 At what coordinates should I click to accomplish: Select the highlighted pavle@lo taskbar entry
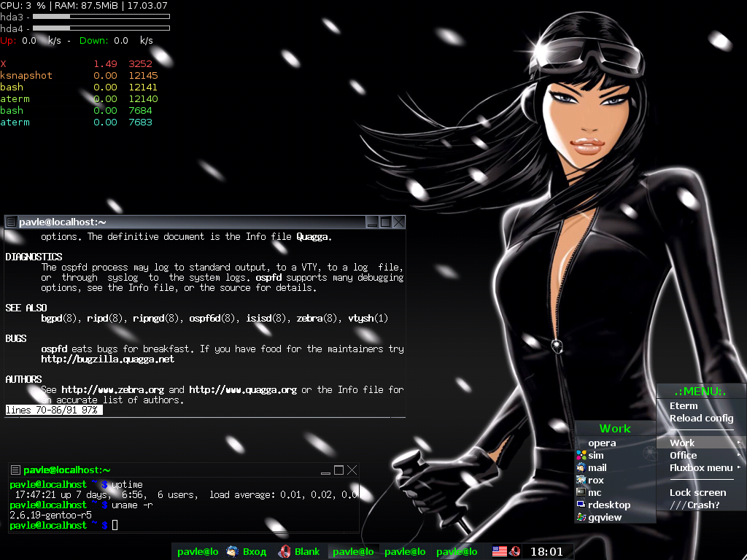coord(353,551)
